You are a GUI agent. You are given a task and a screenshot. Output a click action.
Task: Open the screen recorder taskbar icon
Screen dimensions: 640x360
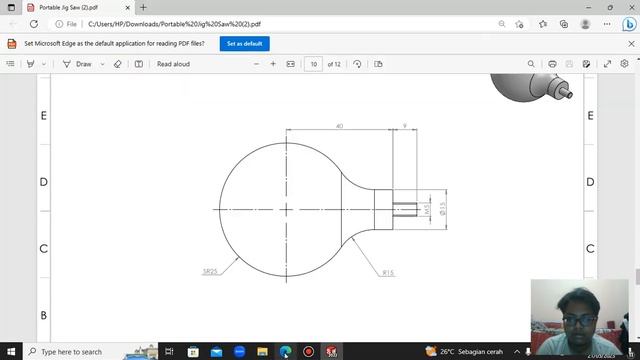(309, 351)
